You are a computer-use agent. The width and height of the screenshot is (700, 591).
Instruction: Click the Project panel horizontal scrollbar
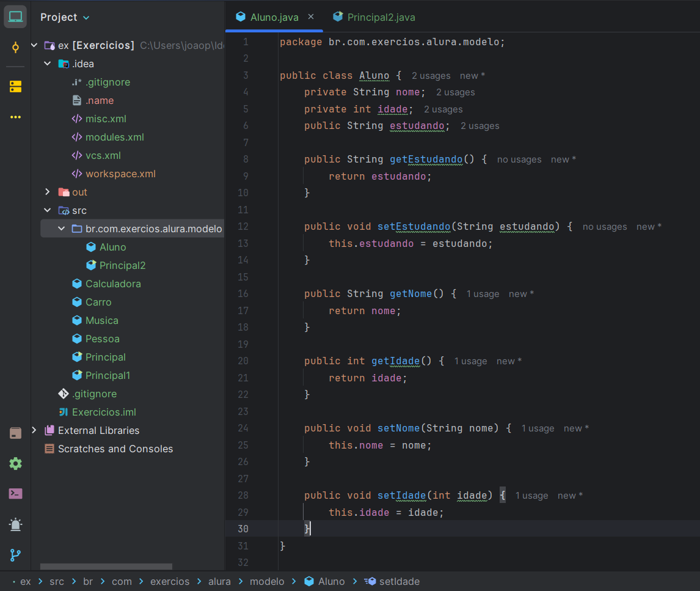click(x=106, y=567)
